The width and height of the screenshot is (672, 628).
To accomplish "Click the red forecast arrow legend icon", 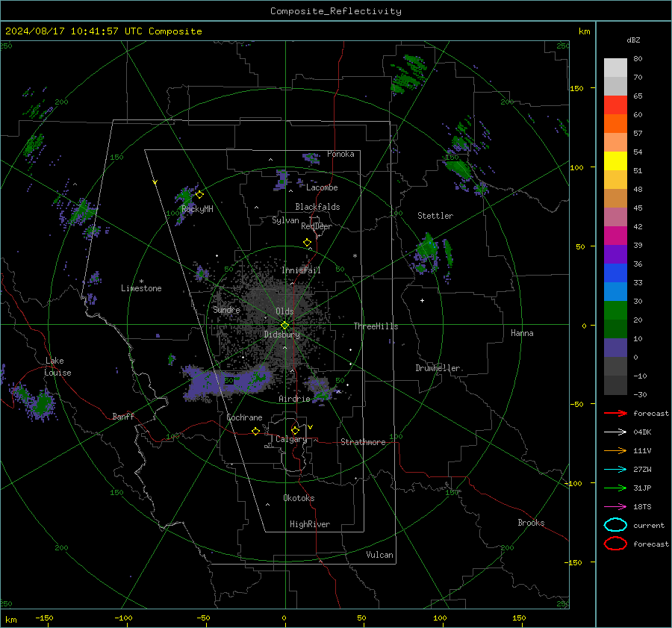I will [615, 413].
